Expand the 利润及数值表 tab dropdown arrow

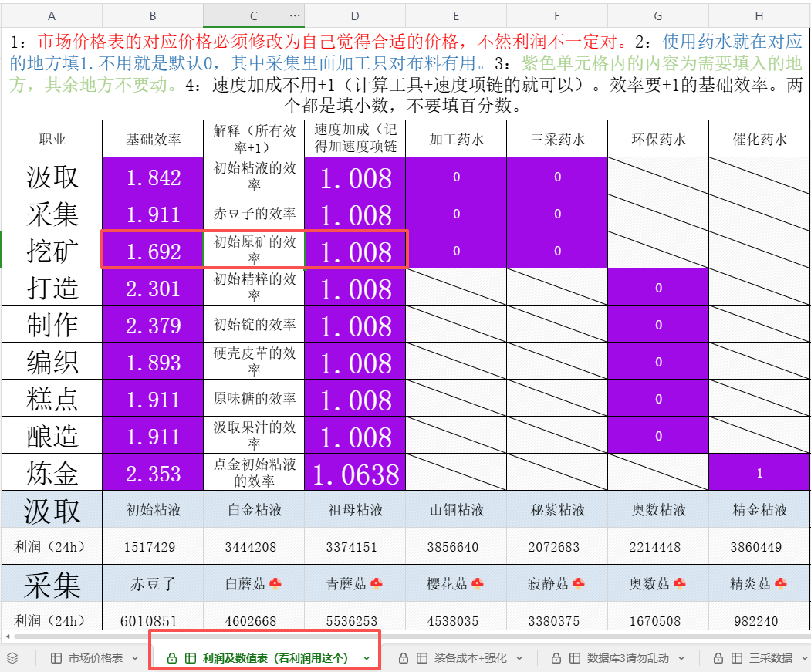[x=367, y=658]
